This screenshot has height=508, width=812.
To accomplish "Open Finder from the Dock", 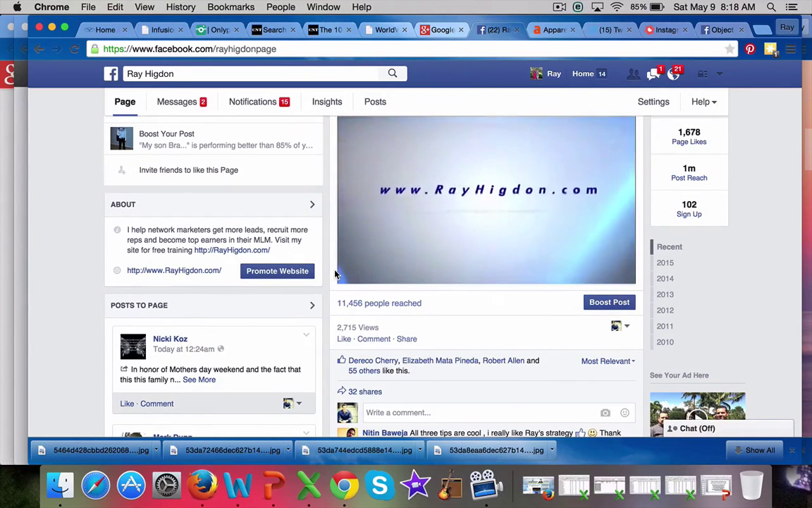I will [60, 485].
